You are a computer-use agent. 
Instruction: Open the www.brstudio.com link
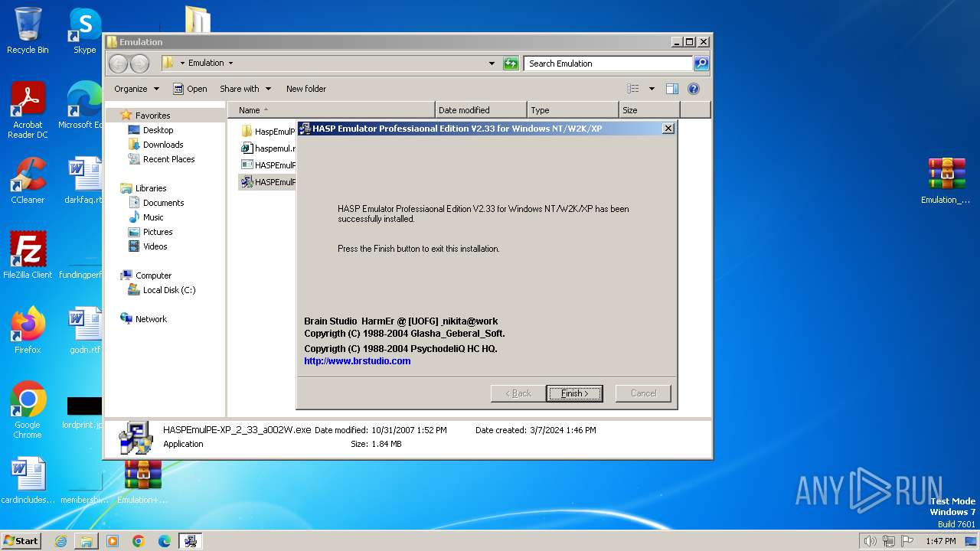[358, 361]
